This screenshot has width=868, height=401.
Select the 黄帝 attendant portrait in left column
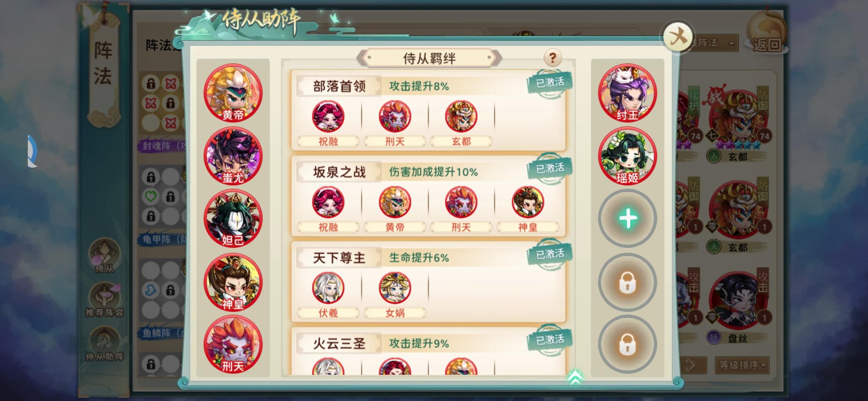click(233, 93)
